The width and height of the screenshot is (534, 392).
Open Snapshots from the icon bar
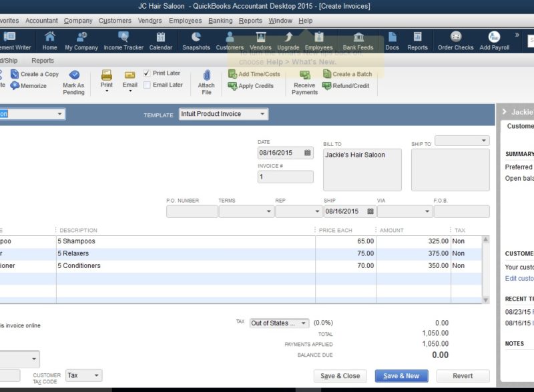pos(196,41)
